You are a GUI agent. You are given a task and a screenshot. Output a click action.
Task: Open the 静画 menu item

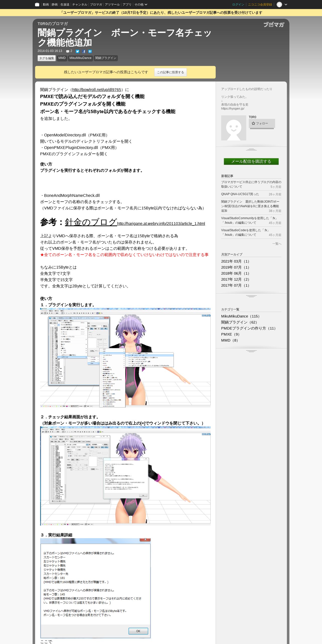[x=54, y=5]
